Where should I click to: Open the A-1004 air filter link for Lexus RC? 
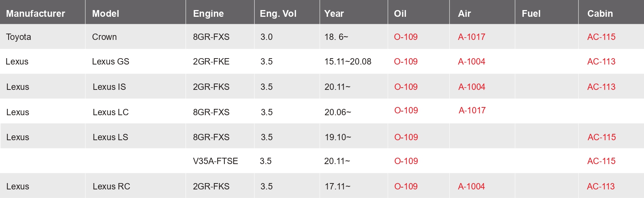coord(471,186)
